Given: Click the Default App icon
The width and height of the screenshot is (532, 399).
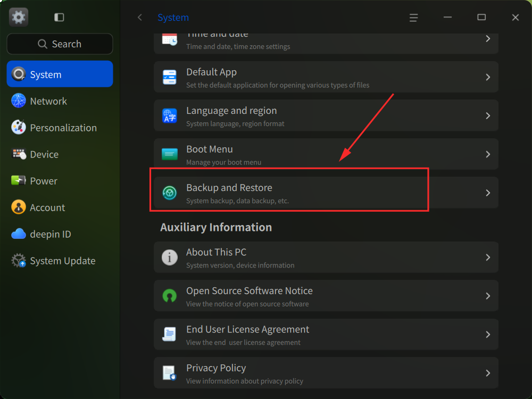Looking at the screenshot, I should pyautogui.click(x=169, y=77).
